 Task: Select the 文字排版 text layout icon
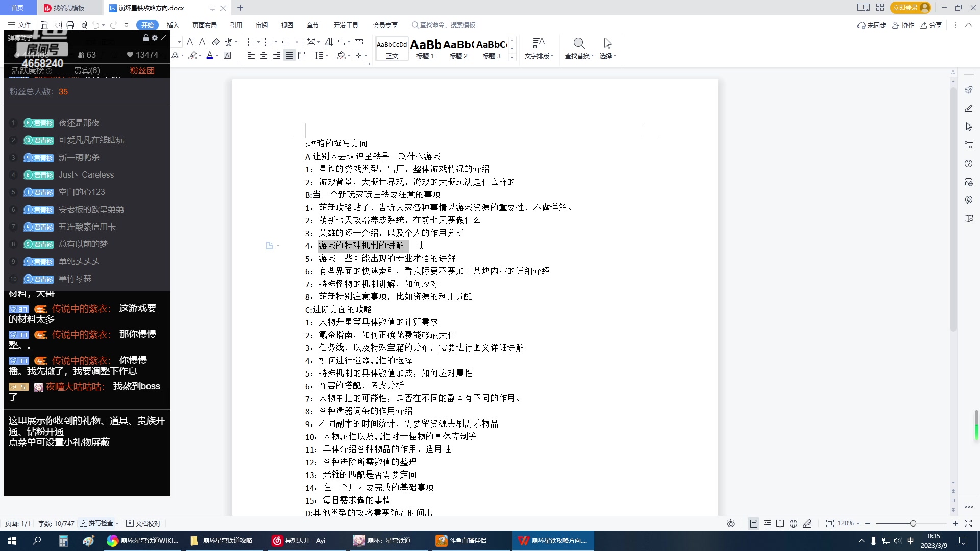(539, 48)
